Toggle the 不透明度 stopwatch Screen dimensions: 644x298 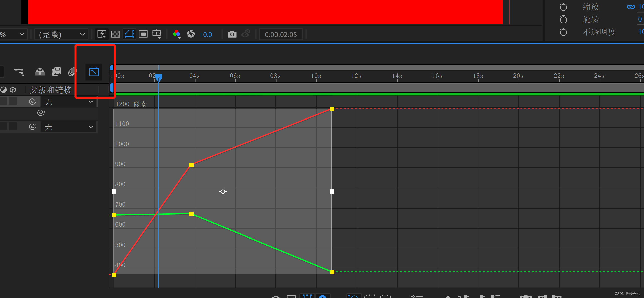pyautogui.click(x=563, y=32)
